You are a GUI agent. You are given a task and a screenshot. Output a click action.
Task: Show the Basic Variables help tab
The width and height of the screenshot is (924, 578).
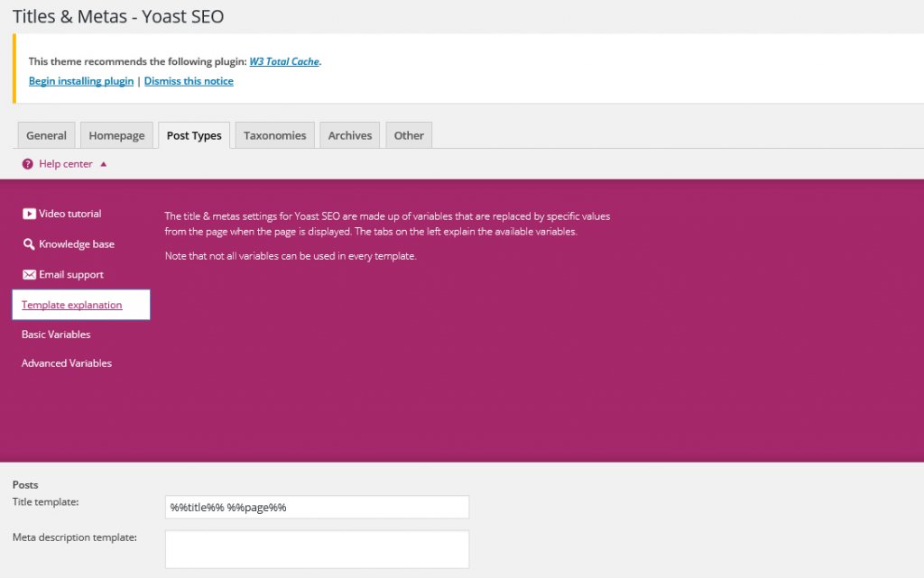56,335
